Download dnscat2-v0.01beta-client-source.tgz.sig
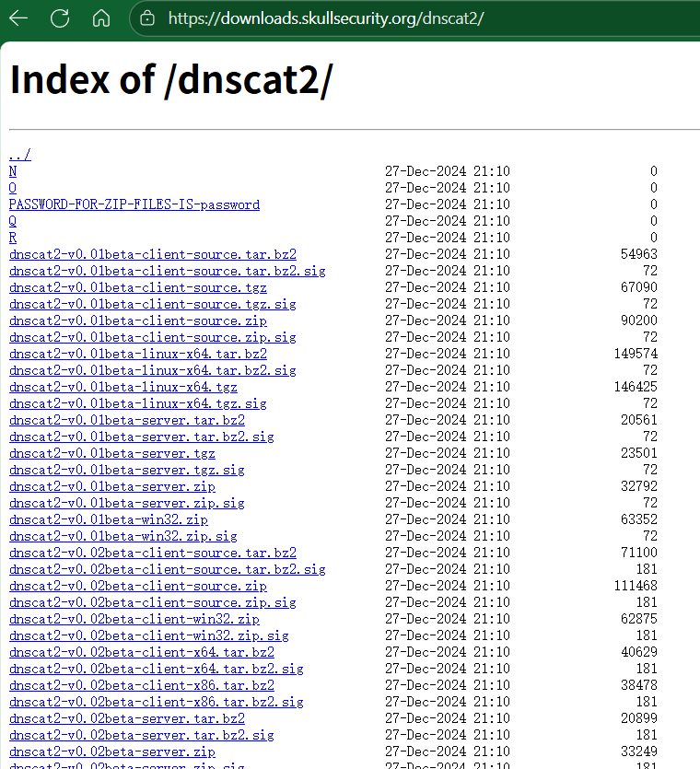700x769 pixels. tap(153, 304)
